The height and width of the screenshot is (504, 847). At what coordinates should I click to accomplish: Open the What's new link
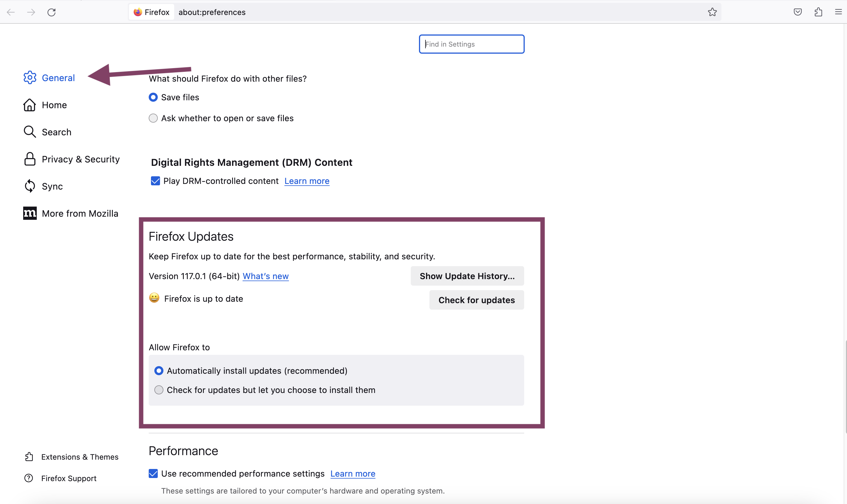click(x=266, y=276)
